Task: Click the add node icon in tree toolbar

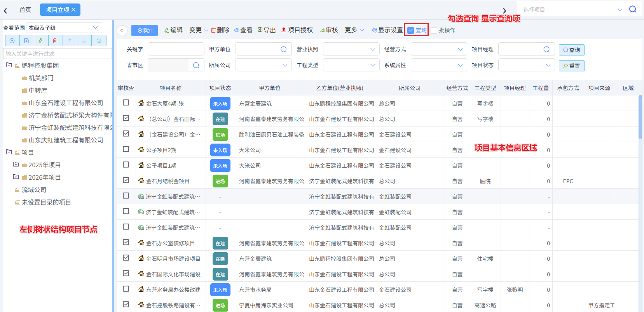Action: 12,41
